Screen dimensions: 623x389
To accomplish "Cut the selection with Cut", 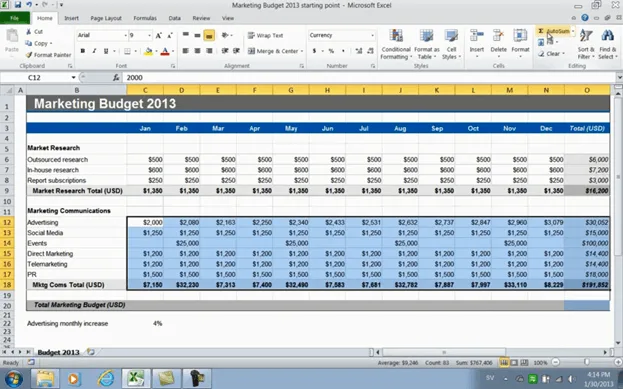I will 35,31.
